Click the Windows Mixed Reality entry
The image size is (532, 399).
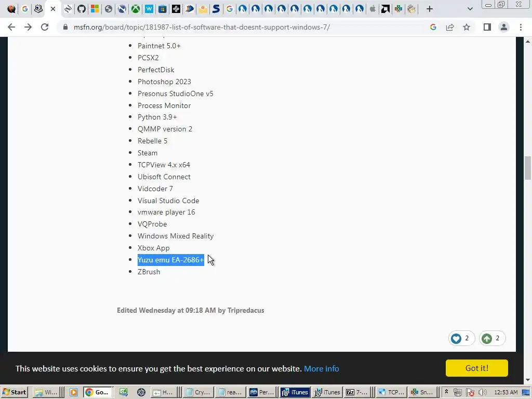coord(176,236)
